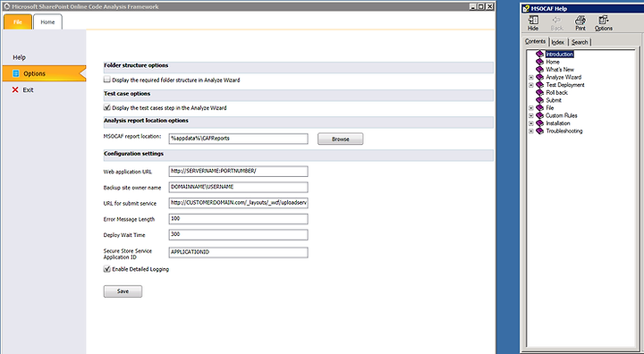Click the Error Message Length field

(238, 219)
